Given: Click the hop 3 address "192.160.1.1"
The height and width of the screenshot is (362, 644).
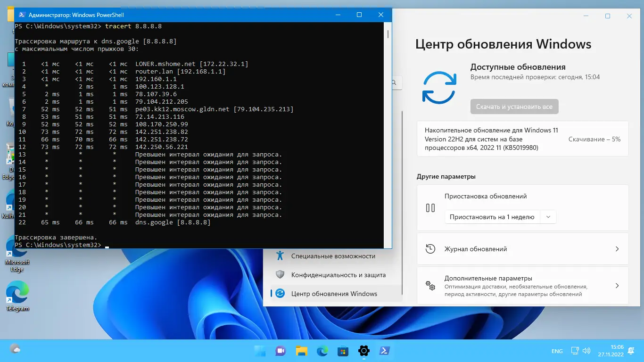Looking at the screenshot, I should (x=156, y=79).
